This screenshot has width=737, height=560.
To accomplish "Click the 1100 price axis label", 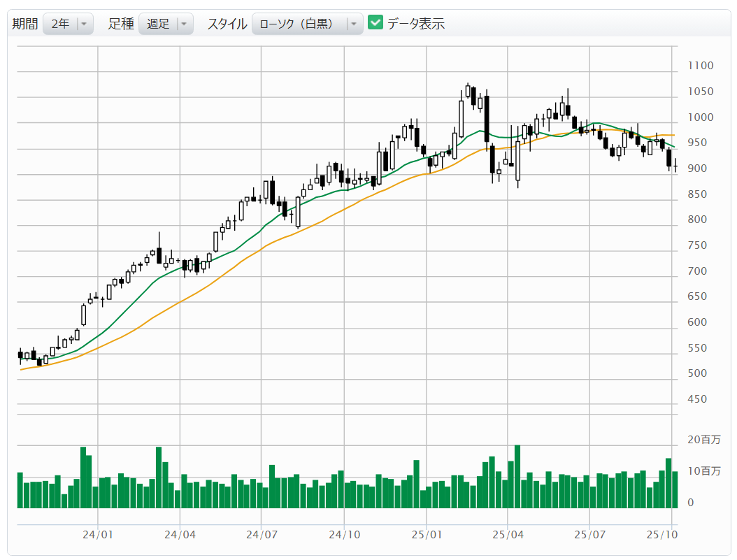I will pos(701,66).
